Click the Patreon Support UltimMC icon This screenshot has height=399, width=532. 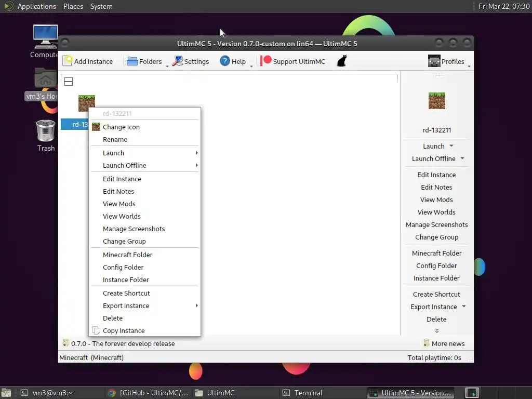[x=266, y=61]
